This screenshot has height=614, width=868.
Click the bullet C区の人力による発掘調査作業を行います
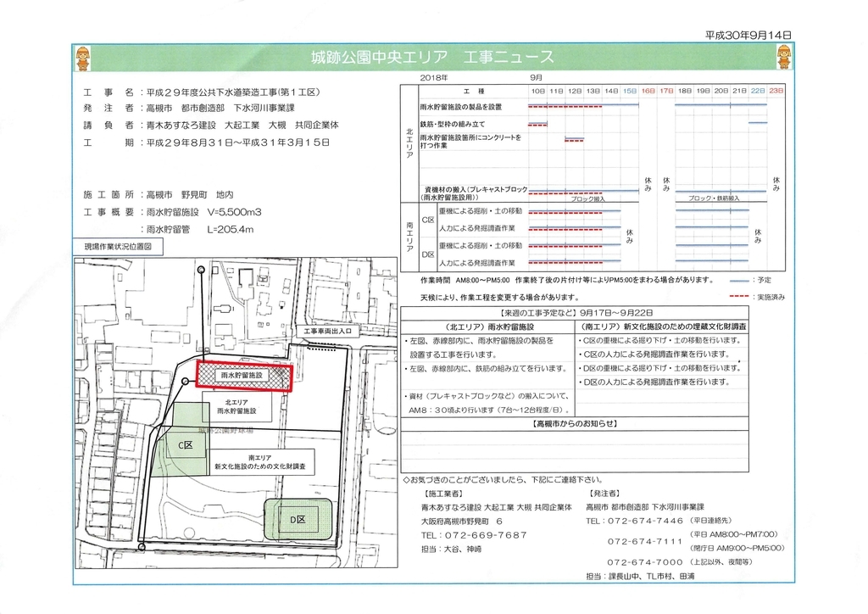(654, 354)
